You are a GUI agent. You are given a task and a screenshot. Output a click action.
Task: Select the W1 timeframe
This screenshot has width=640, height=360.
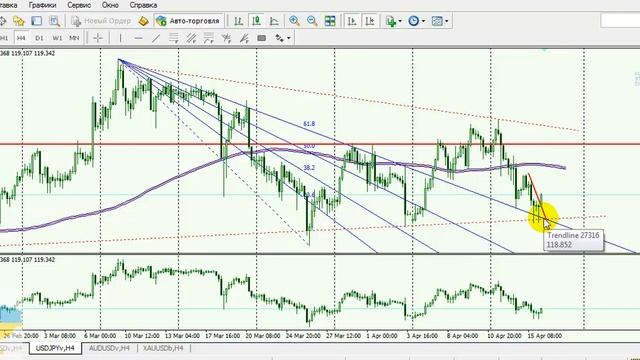point(57,38)
